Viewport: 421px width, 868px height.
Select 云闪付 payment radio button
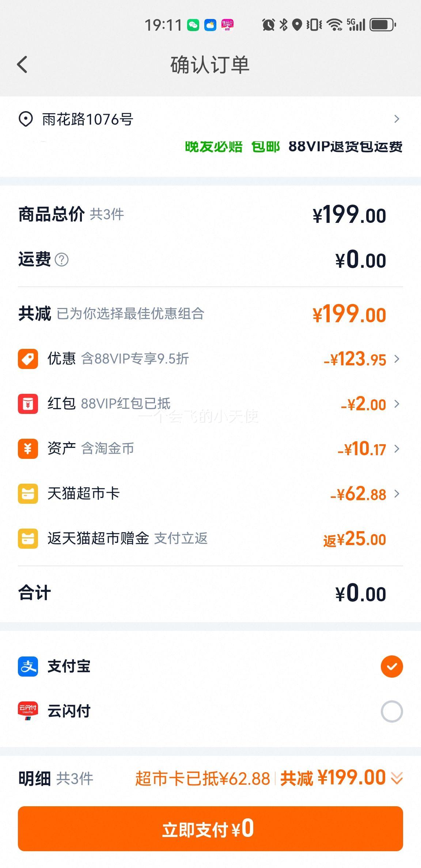[392, 711]
